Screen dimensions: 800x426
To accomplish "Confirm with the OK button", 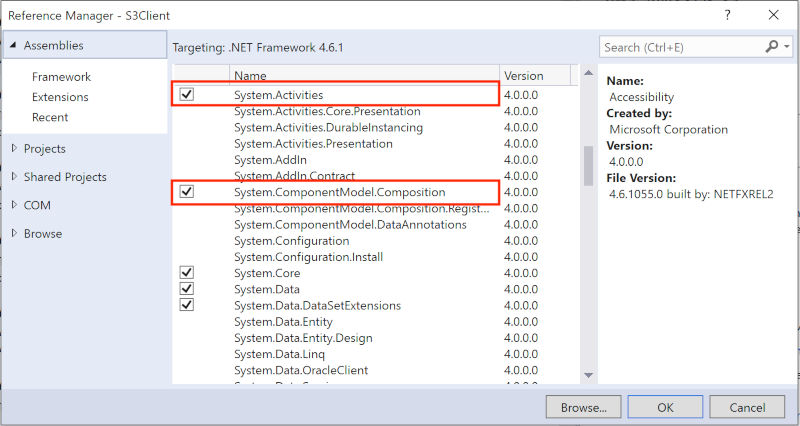I will [665, 407].
